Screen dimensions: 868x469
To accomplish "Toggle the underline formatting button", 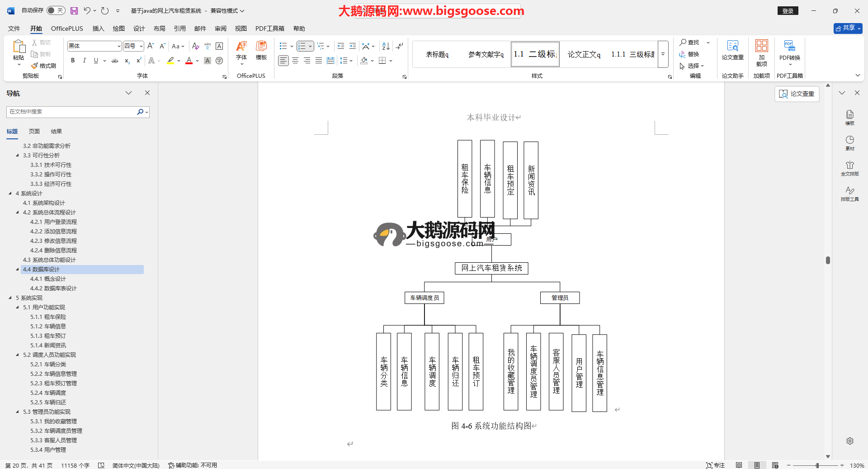I will [96, 61].
